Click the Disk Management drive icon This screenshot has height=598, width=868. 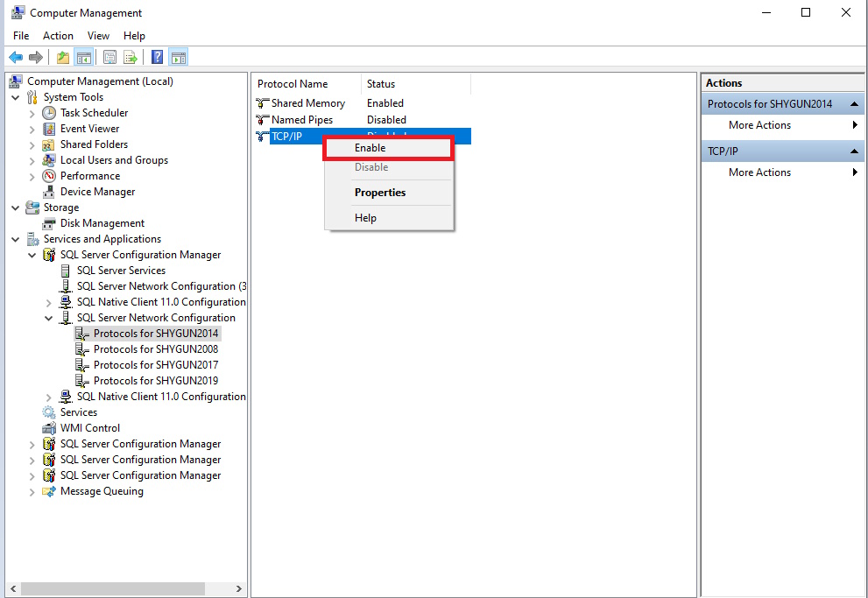tap(49, 223)
